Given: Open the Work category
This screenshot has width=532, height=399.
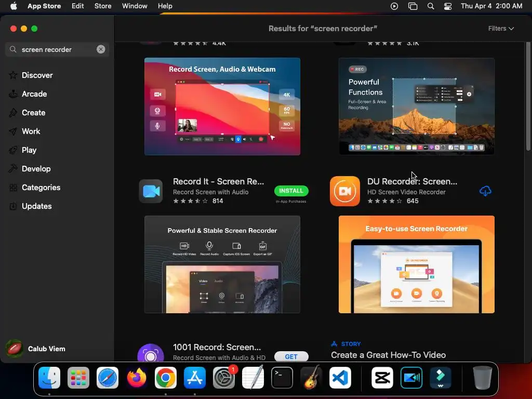Looking at the screenshot, I should pyautogui.click(x=31, y=131).
